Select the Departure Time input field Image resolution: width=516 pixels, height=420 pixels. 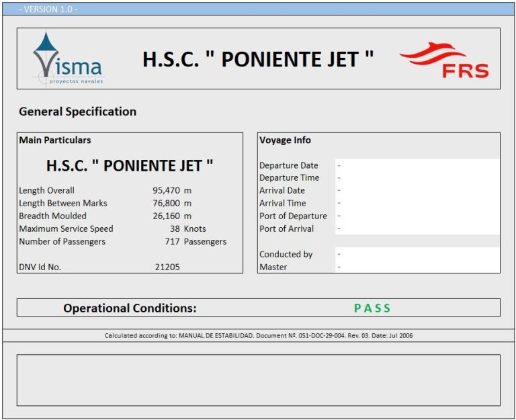tap(417, 177)
